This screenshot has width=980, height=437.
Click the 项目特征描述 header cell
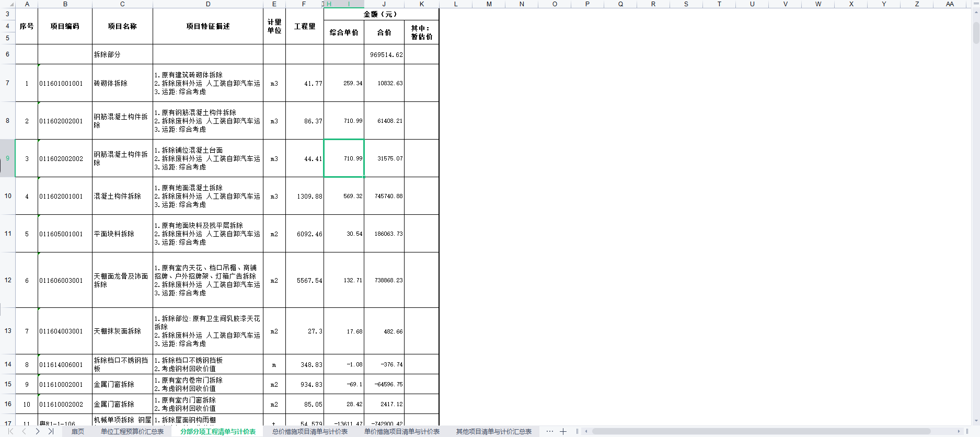208,26
